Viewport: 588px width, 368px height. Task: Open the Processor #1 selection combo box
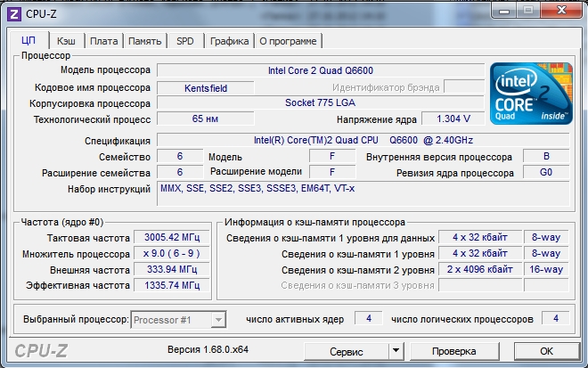coord(178,320)
